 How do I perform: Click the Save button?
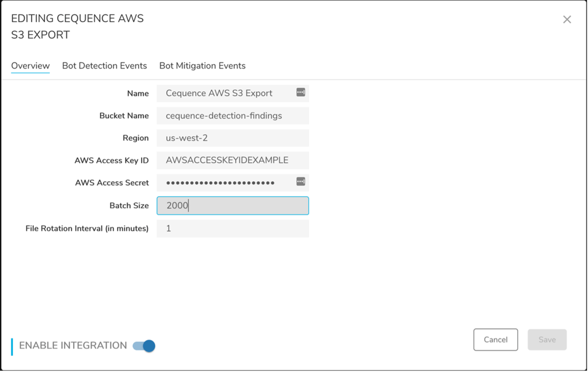[x=547, y=340]
